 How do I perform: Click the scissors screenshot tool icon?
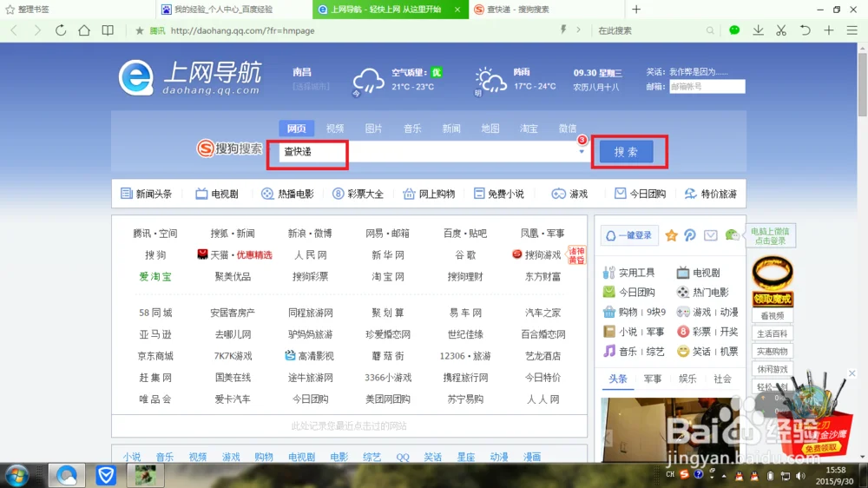[781, 30]
